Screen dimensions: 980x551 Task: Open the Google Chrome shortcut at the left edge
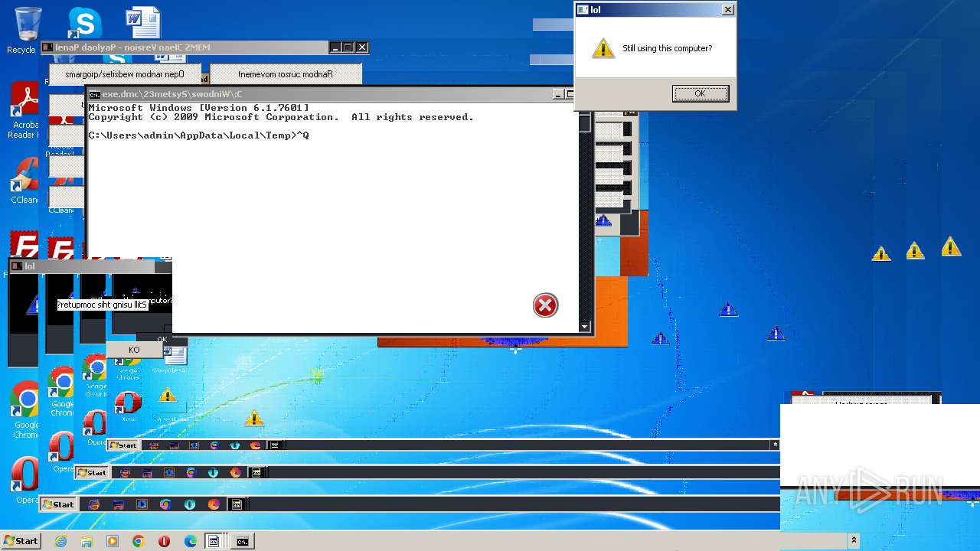tap(26, 409)
